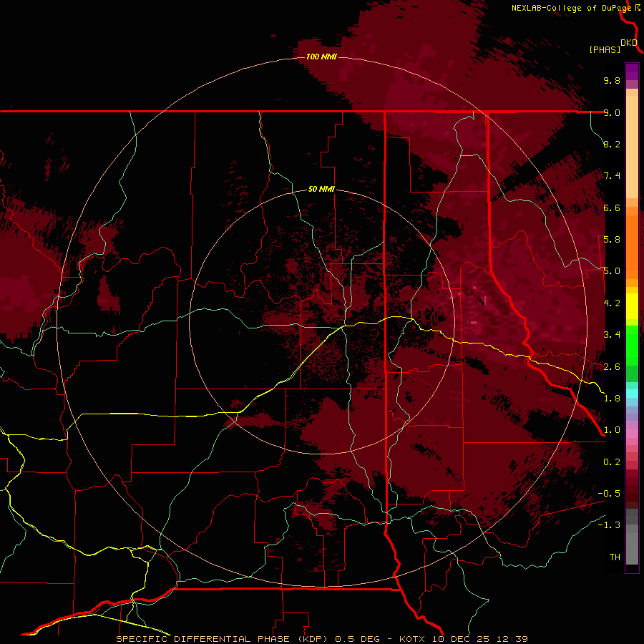Select the 9.8 value on the color scale
The width and height of the screenshot is (644, 644).
point(612,80)
